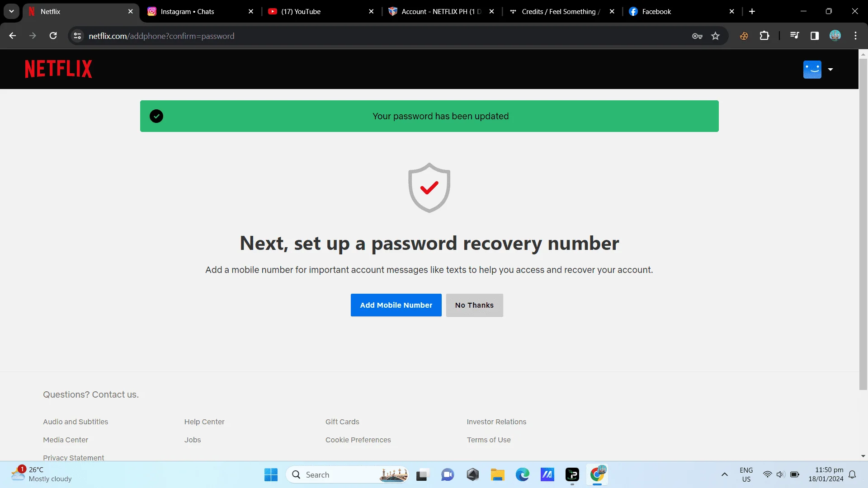The width and height of the screenshot is (868, 488).
Task: Open the Investor Relations footer link
Action: point(496,422)
